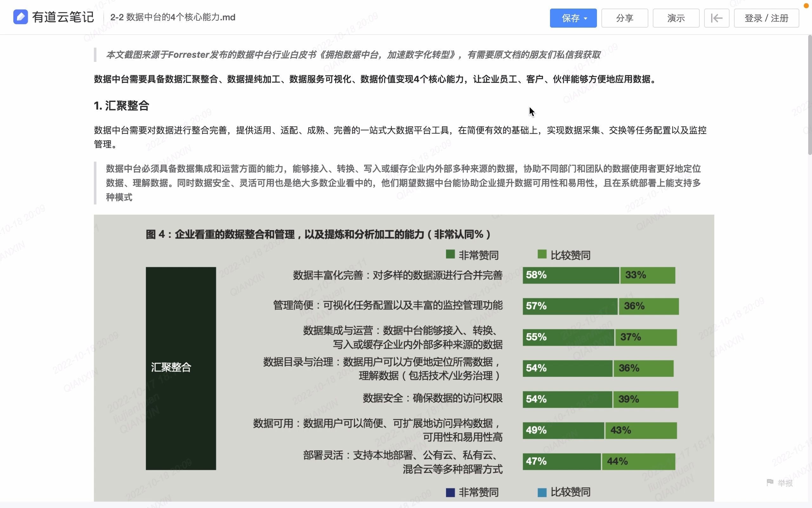The image size is (812, 508).
Task: Click the 57% bar for 管理简便
Action: [570, 306]
